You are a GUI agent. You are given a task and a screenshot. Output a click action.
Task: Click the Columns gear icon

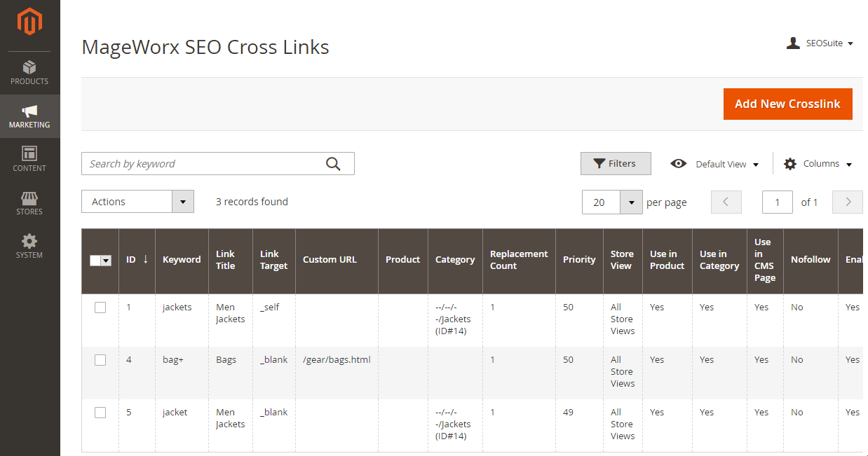click(790, 164)
